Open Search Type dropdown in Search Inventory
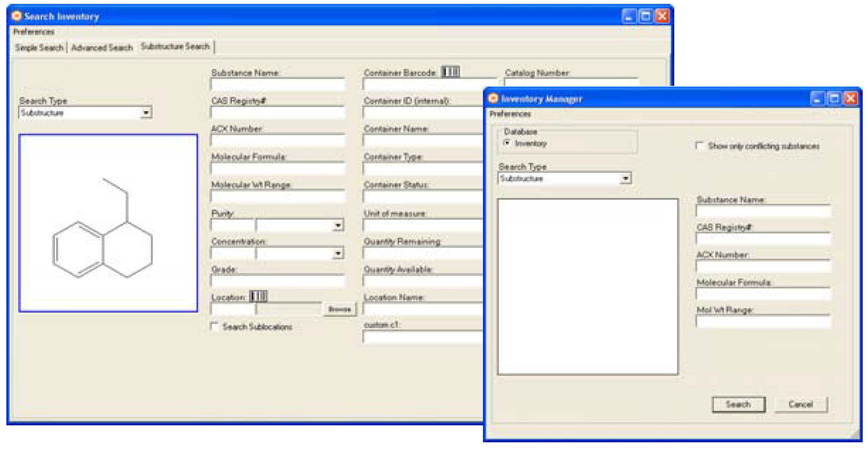The height and width of the screenshot is (449, 868). tap(146, 113)
